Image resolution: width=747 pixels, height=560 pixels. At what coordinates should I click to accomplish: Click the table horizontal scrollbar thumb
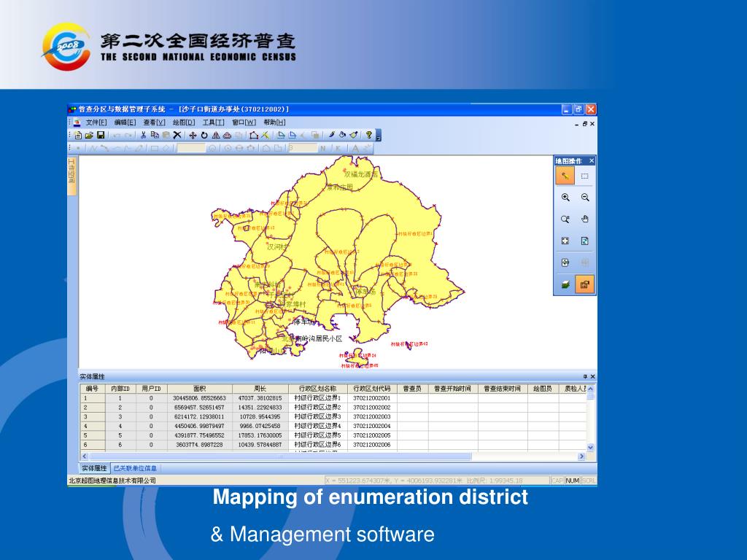pos(279,456)
